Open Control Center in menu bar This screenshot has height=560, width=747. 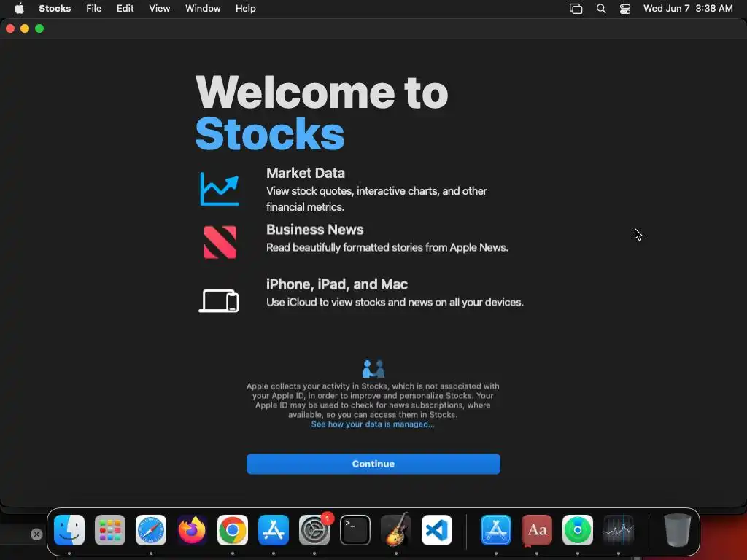click(625, 9)
